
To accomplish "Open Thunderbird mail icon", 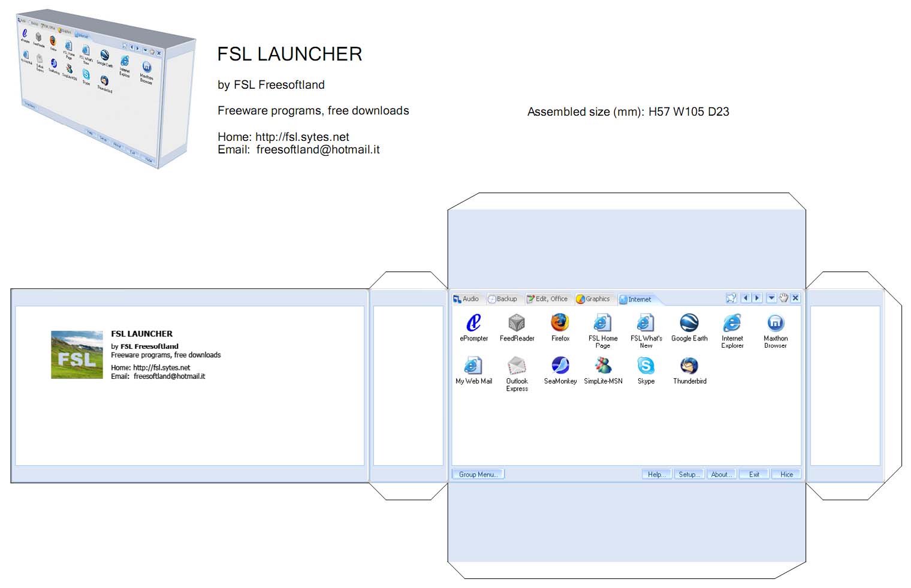I will (x=689, y=366).
